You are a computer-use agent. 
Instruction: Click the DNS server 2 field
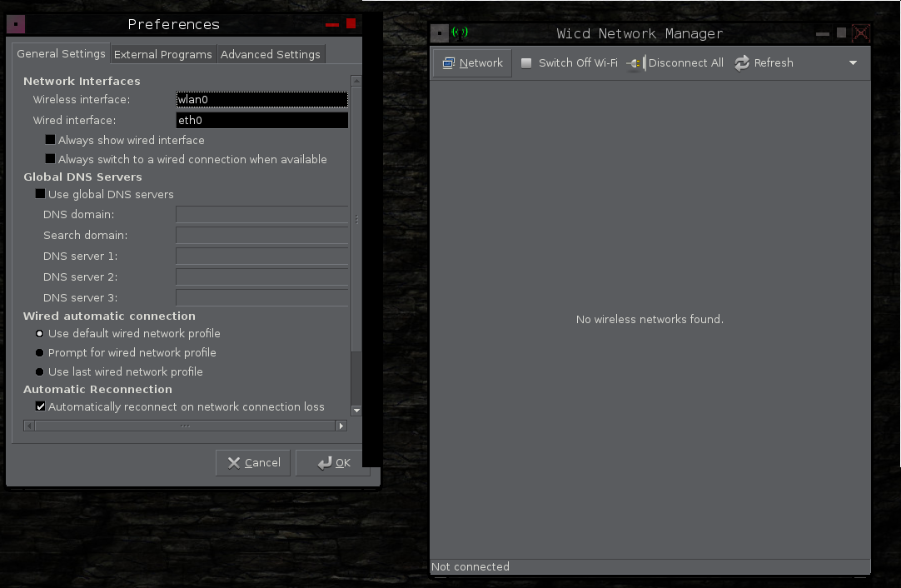point(262,277)
